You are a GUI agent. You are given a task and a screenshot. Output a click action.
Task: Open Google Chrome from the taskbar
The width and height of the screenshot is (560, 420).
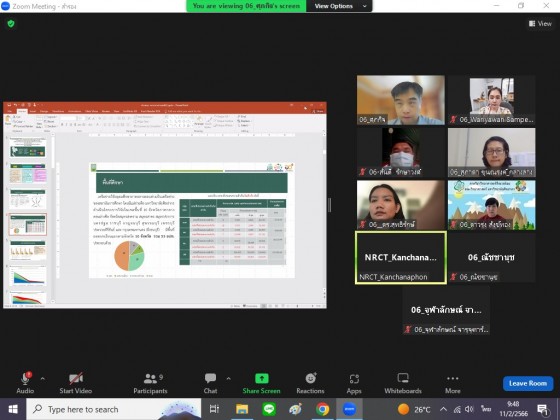click(322, 409)
